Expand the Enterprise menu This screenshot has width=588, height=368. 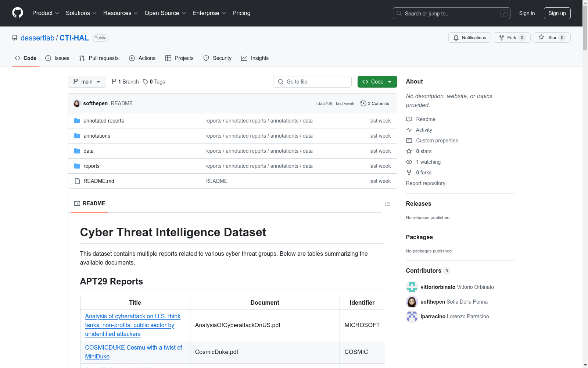click(x=209, y=13)
